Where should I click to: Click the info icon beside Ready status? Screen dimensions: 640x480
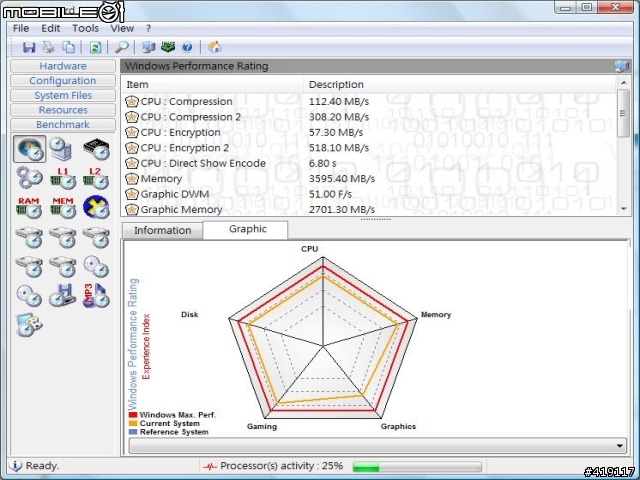click(x=15, y=466)
